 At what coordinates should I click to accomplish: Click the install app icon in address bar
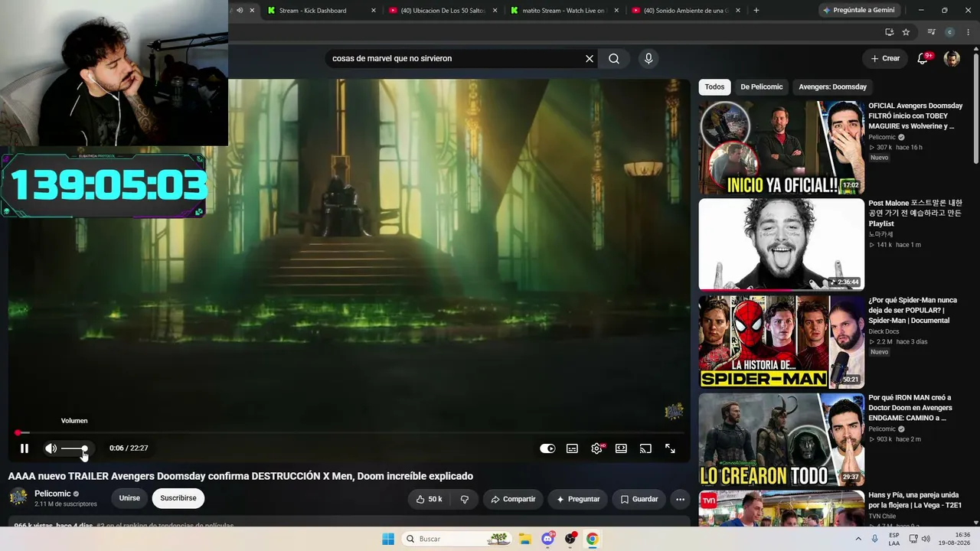pos(889,32)
